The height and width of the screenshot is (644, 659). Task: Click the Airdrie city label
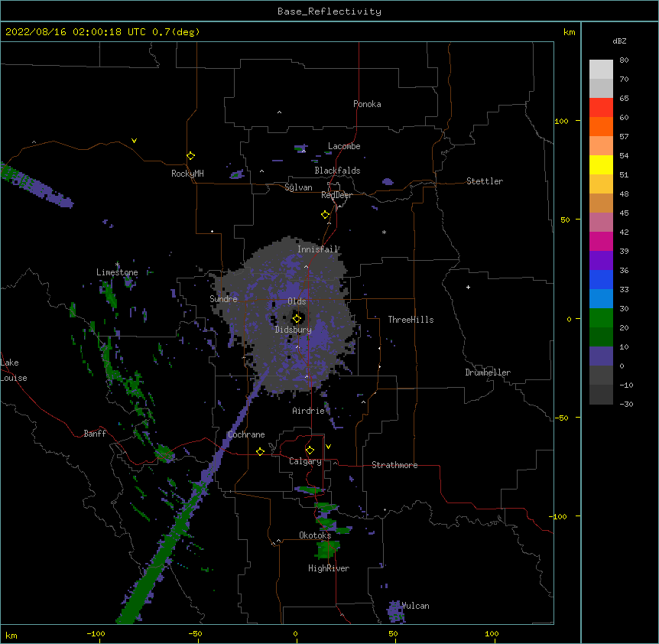(309, 411)
